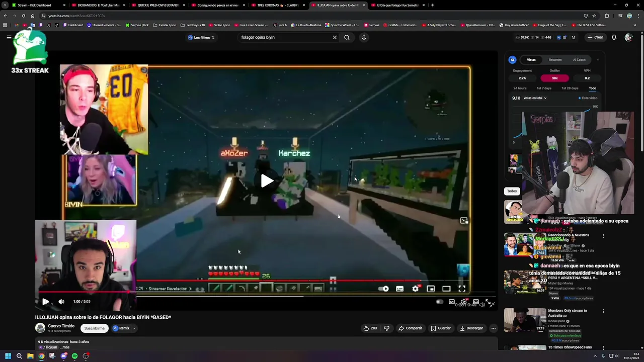Image resolution: width=644 pixels, height=362 pixels.
Task: Click the Cuervo Tímido channel avatar
Action: 40,328
